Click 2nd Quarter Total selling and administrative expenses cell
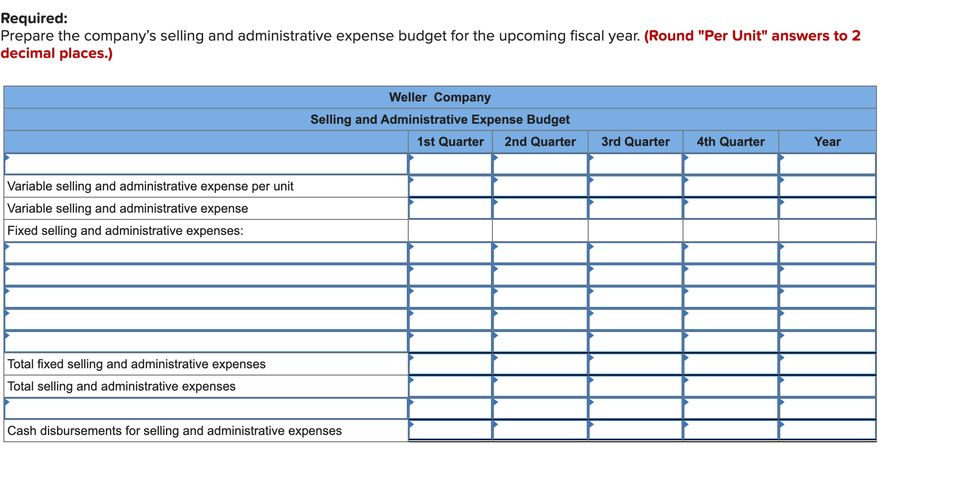The image size is (980, 478). click(x=540, y=386)
